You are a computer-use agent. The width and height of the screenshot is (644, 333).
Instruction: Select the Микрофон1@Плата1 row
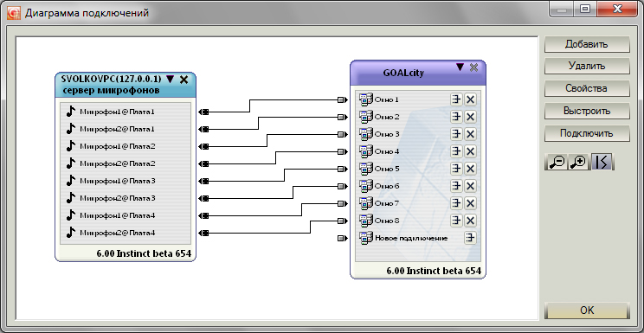[126, 112]
